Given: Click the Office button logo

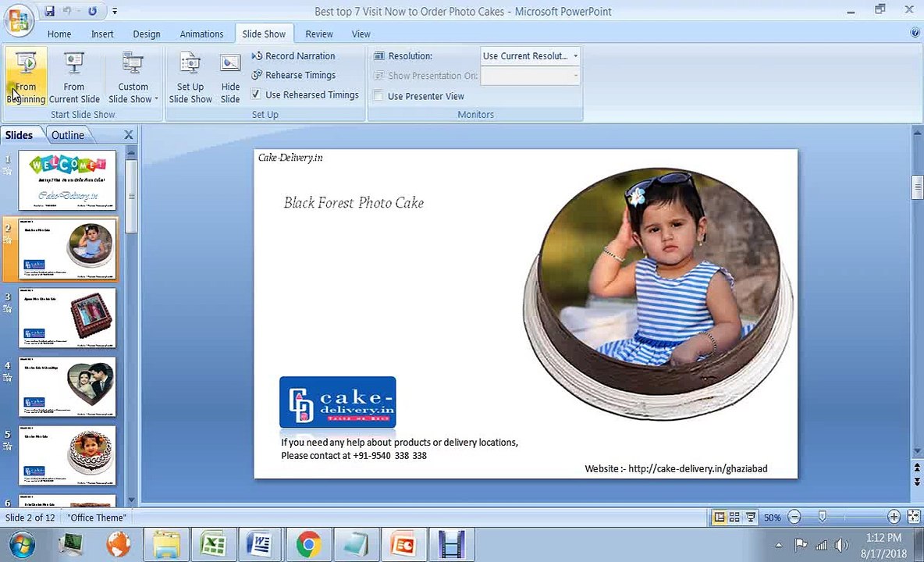Looking at the screenshot, I should pos(19,20).
